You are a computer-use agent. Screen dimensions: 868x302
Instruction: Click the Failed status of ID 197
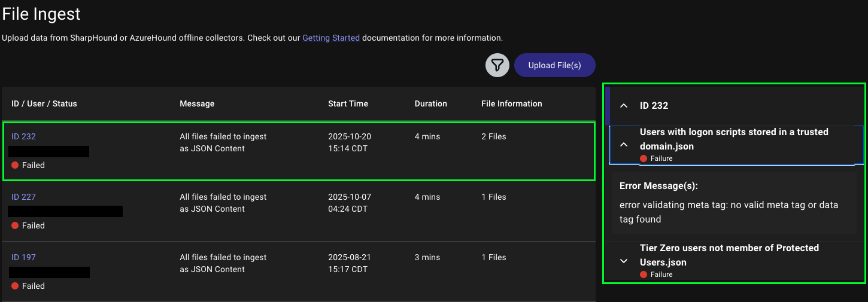click(28, 286)
